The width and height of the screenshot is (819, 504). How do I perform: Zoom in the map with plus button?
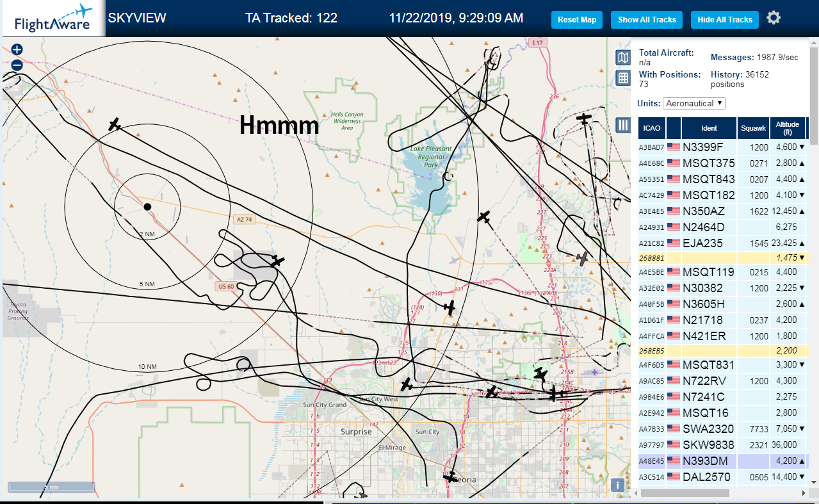[17, 49]
